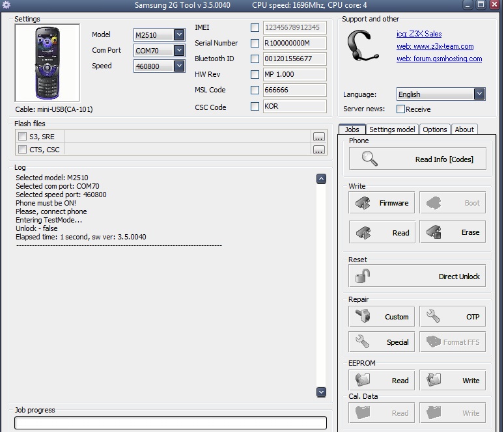Click the EEPROM Read folder icon
504x432 pixels.
pos(363,380)
